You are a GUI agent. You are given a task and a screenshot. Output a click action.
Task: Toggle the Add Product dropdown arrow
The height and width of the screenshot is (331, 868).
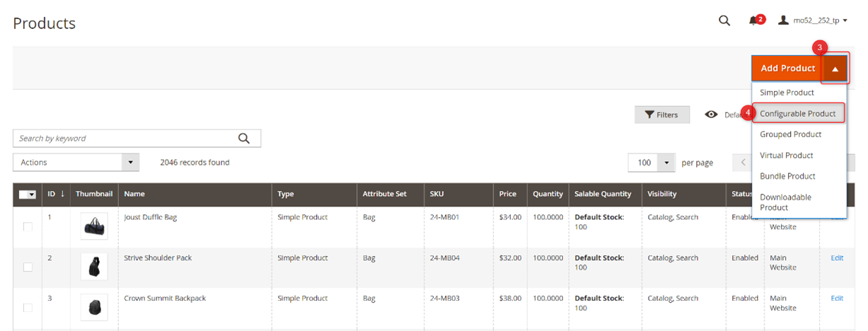[x=835, y=69]
